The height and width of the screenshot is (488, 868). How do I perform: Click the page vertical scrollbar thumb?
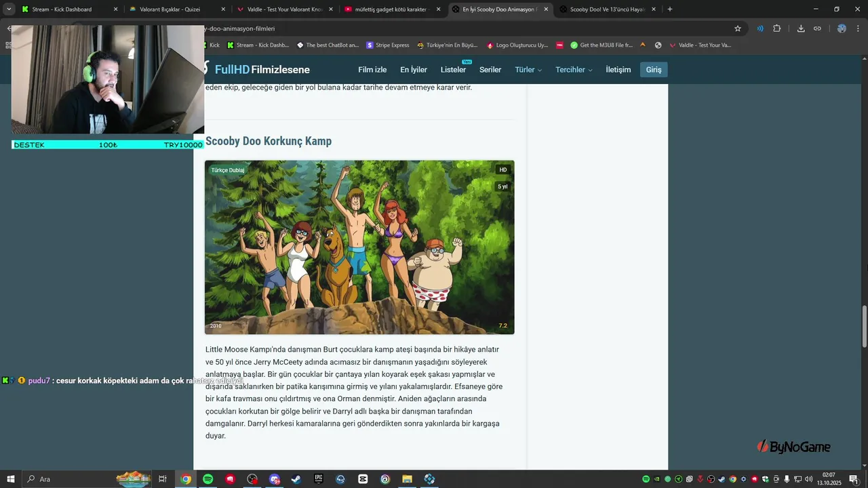(x=864, y=325)
